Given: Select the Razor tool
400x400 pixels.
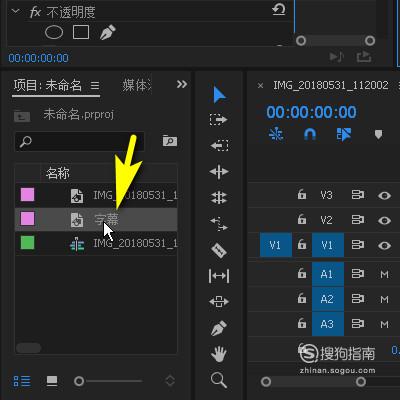Looking at the screenshot, I should coord(219,250).
